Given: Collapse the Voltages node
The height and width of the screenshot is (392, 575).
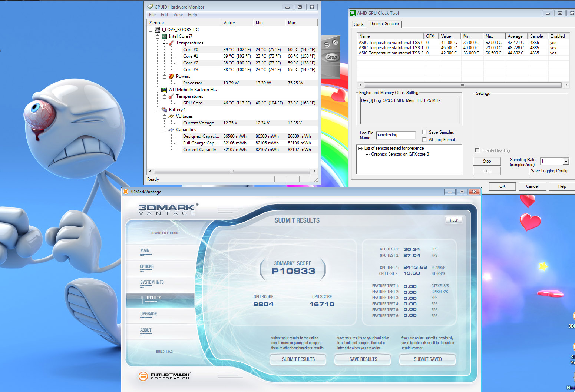Looking at the screenshot, I should [x=164, y=116].
